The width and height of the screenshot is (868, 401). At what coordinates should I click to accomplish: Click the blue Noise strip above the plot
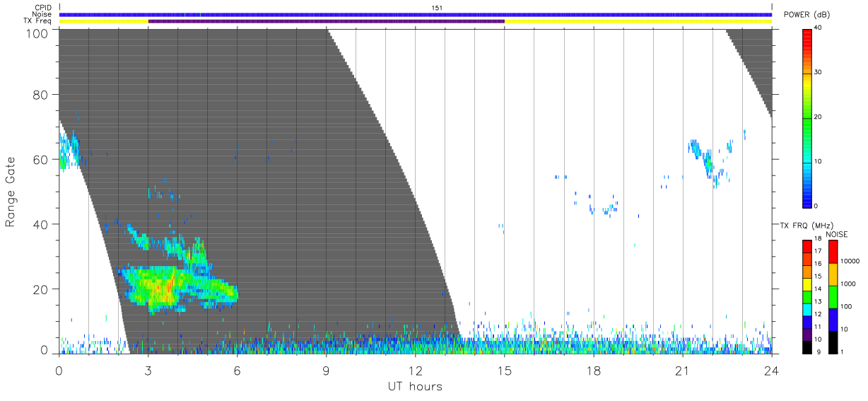[x=416, y=14]
